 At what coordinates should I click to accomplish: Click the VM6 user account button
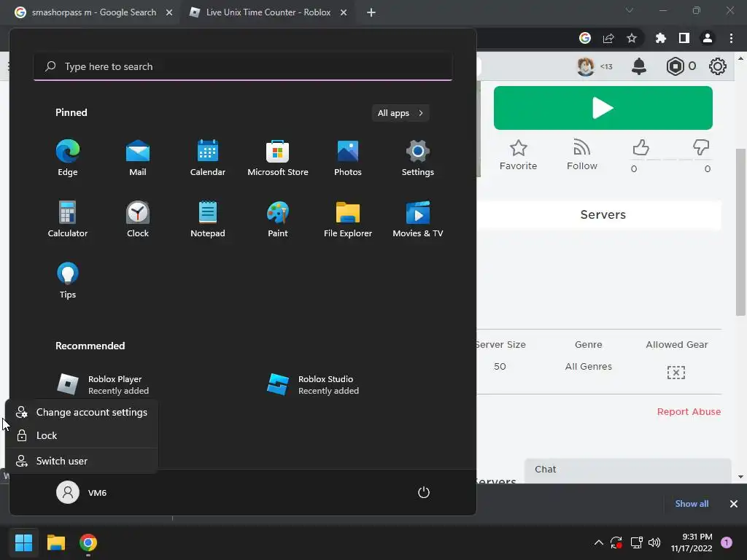pyautogui.click(x=82, y=492)
